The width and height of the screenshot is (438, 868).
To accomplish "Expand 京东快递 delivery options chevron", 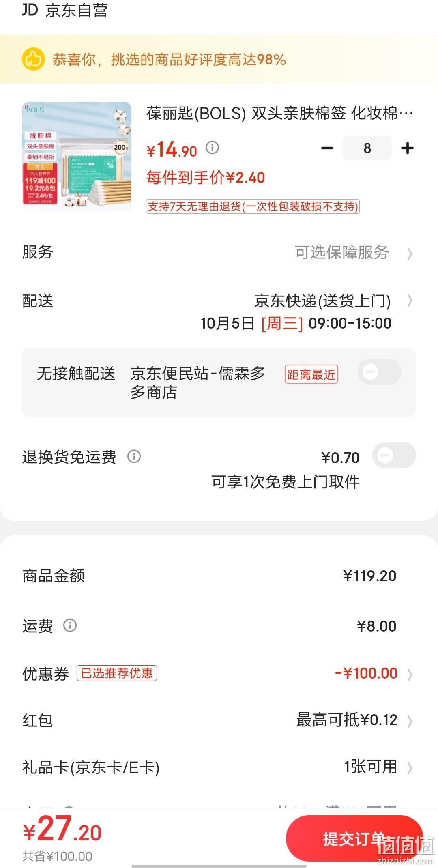I will coord(410,301).
